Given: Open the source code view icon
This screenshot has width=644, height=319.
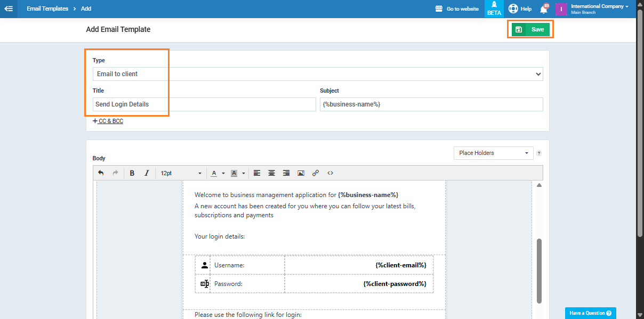Looking at the screenshot, I should point(331,173).
